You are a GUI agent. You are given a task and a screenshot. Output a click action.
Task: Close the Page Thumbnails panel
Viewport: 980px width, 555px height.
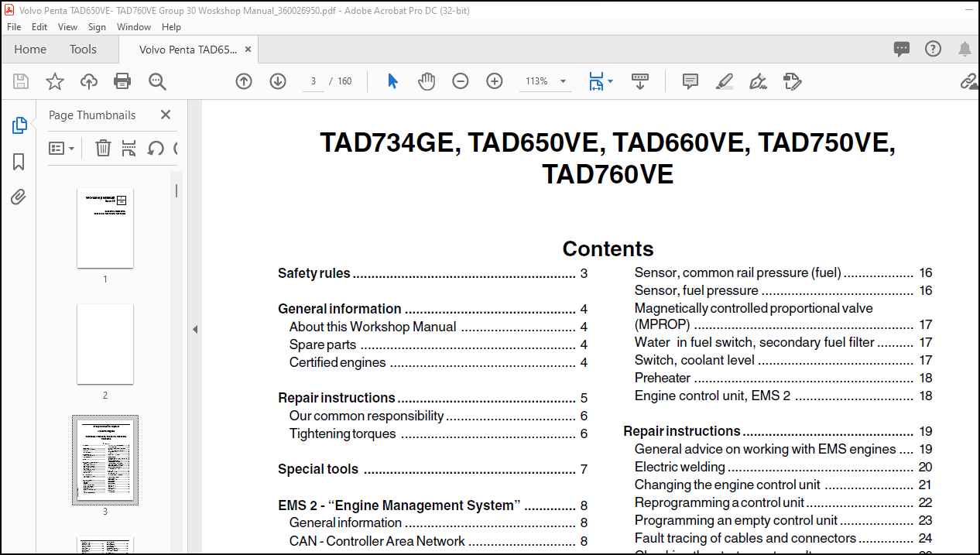pyautogui.click(x=166, y=115)
